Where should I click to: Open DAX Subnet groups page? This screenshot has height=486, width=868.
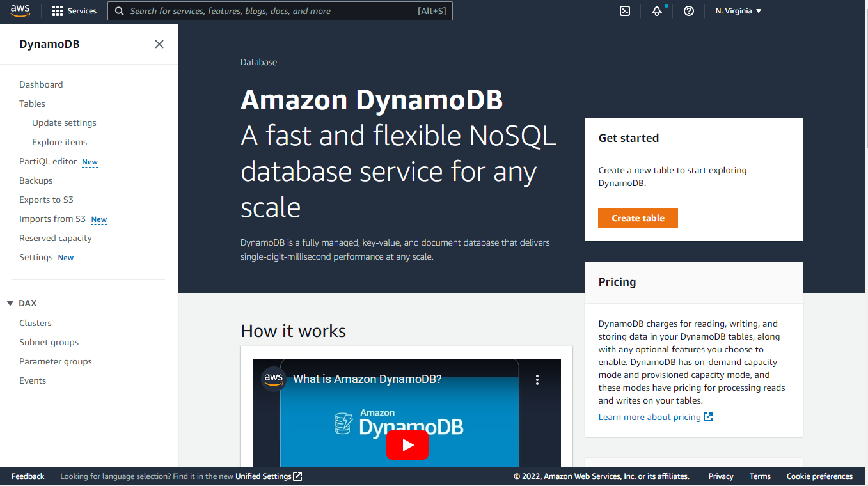49,342
